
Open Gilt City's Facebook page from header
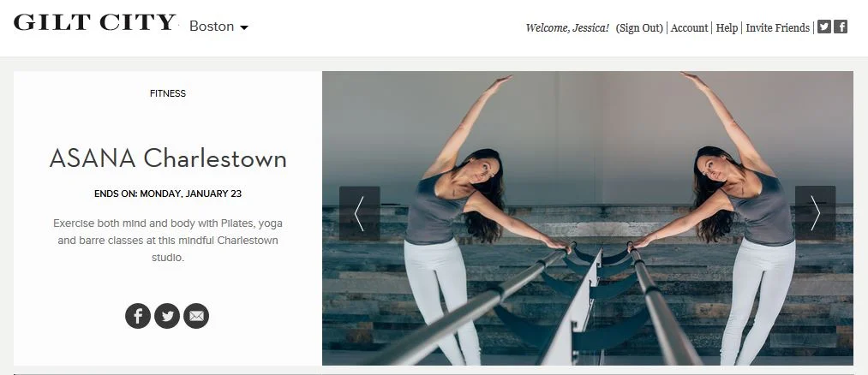click(x=841, y=27)
